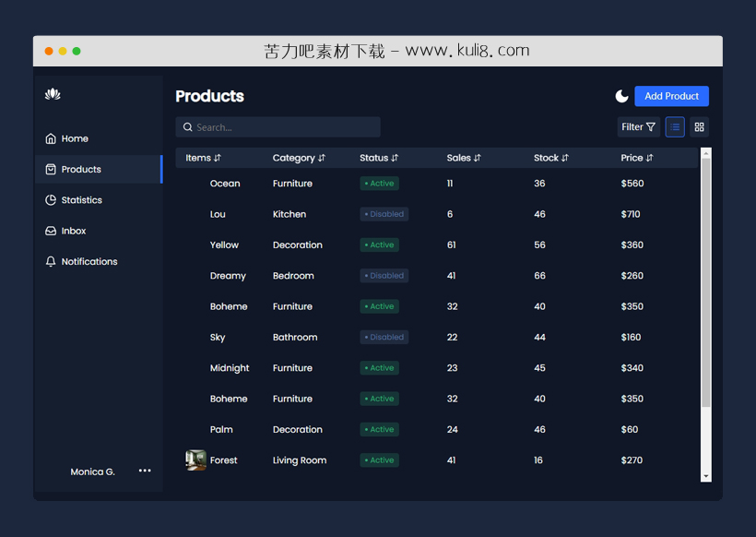Open the Filter options
The width and height of the screenshot is (756, 537).
(x=638, y=127)
